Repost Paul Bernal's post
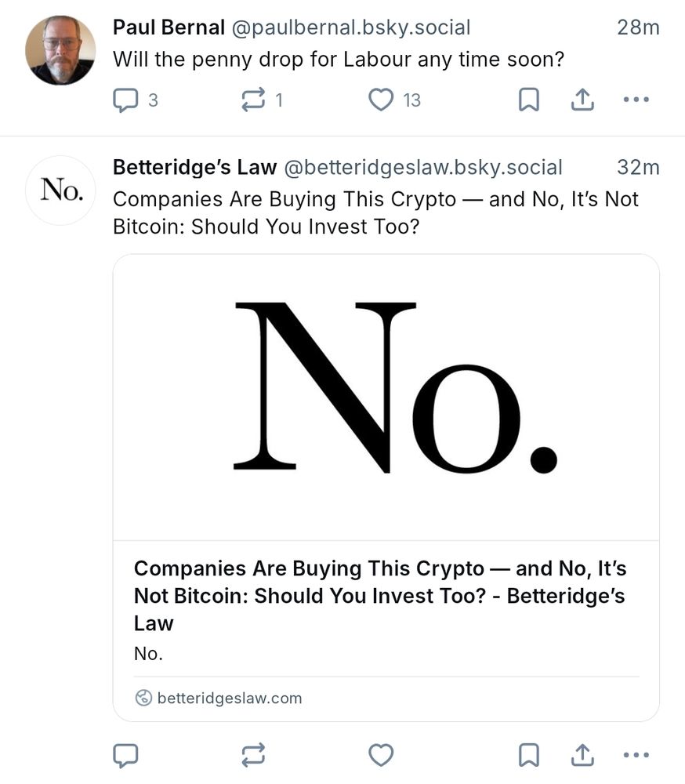The width and height of the screenshot is (685, 784). (254, 100)
